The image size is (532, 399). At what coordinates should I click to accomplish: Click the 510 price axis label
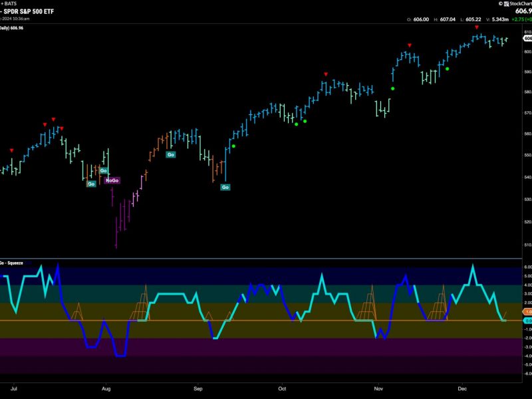(528, 244)
